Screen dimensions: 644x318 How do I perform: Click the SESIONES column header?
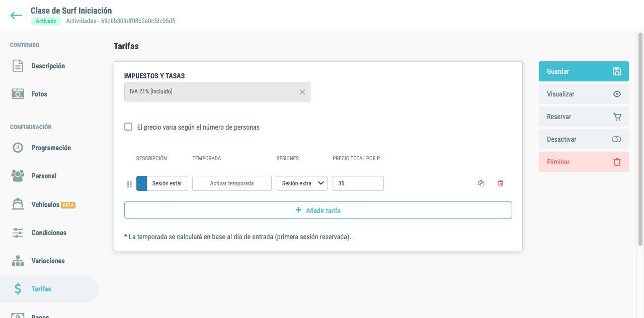pyautogui.click(x=288, y=158)
